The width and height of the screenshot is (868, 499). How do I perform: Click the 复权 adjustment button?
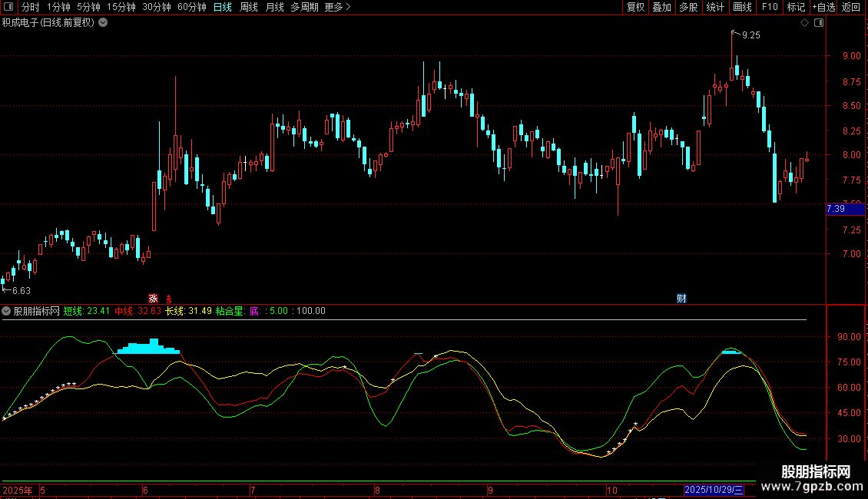coord(635,7)
